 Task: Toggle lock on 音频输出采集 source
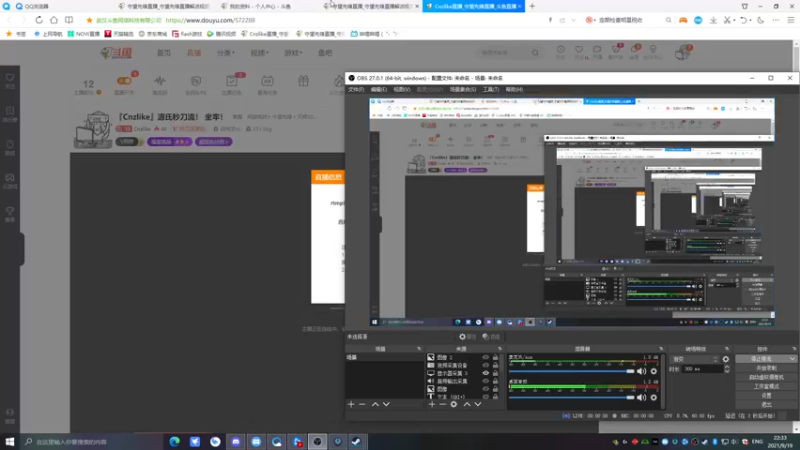[495, 381]
